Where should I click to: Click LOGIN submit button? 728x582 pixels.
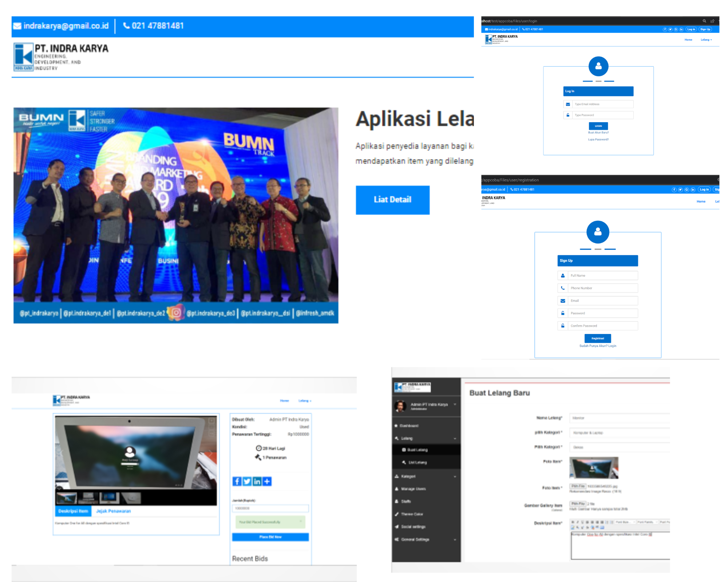tap(598, 126)
